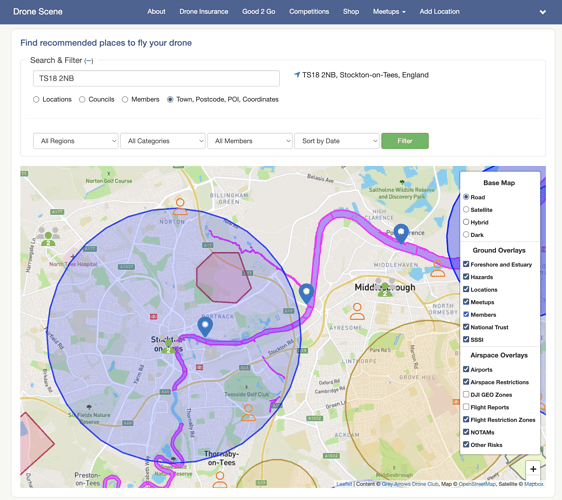The height and width of the screenshot is (500, 562).
Task: Click chevron icon in top navigation bar
Action: coord(543,12)
